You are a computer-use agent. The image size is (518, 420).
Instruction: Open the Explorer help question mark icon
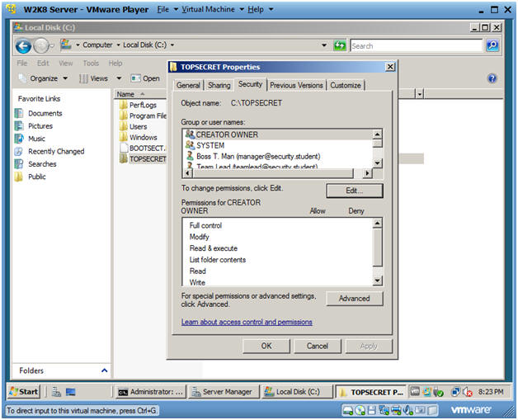pos(492,78)
